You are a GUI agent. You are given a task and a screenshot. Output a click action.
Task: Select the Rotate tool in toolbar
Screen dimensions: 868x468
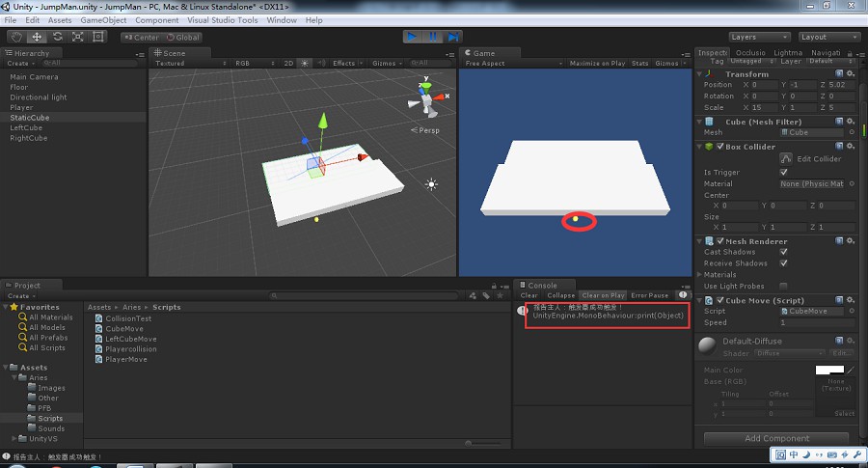click(58, 37)
